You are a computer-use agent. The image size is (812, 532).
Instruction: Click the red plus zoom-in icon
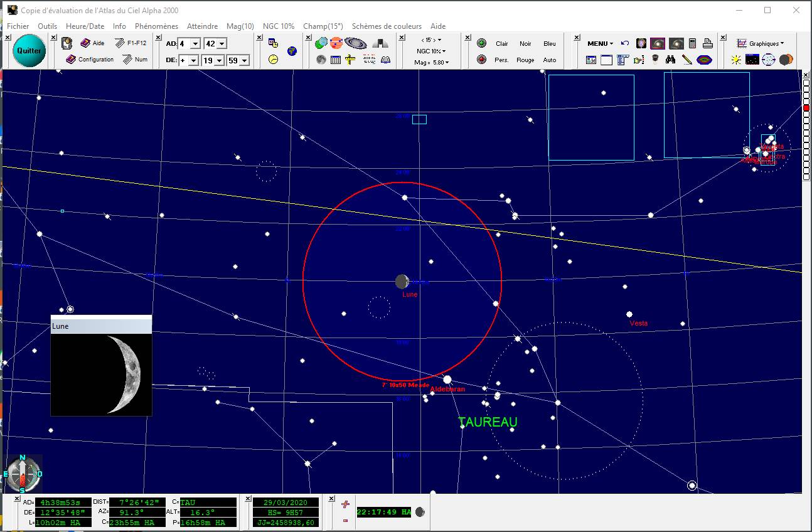[x=345, y=504]
